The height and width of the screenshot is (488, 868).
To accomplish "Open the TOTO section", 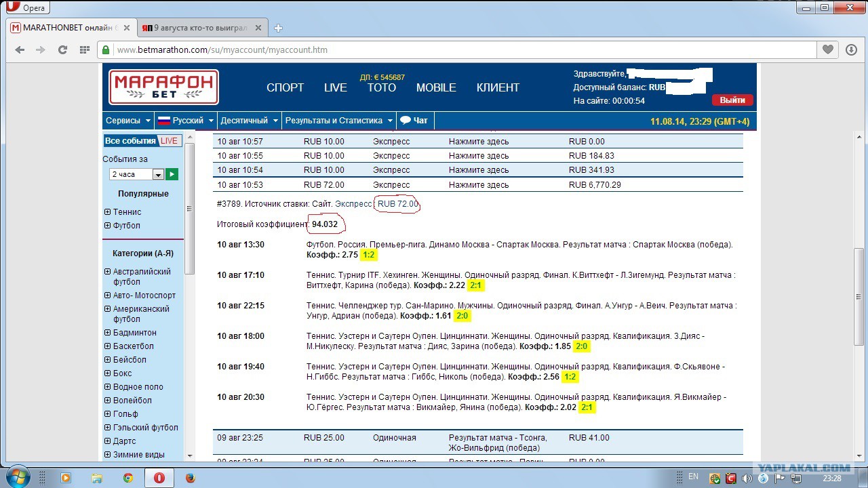I will (x=382, y=87).
